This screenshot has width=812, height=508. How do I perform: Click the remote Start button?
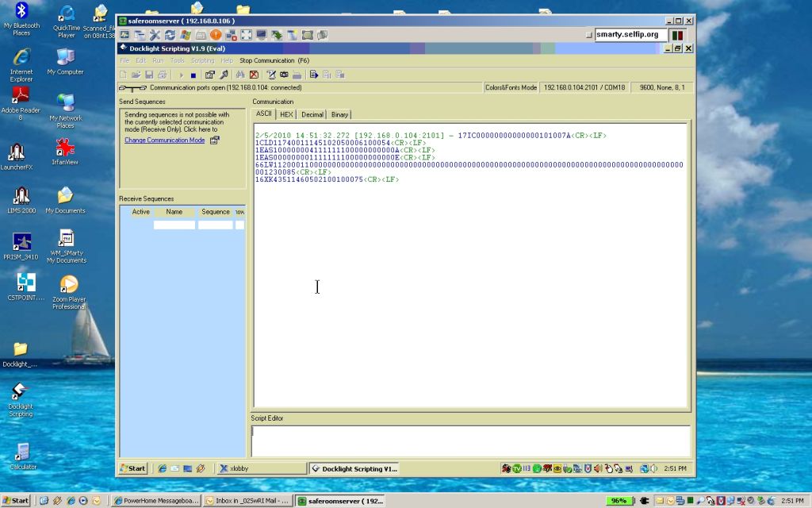coord(132,468)
